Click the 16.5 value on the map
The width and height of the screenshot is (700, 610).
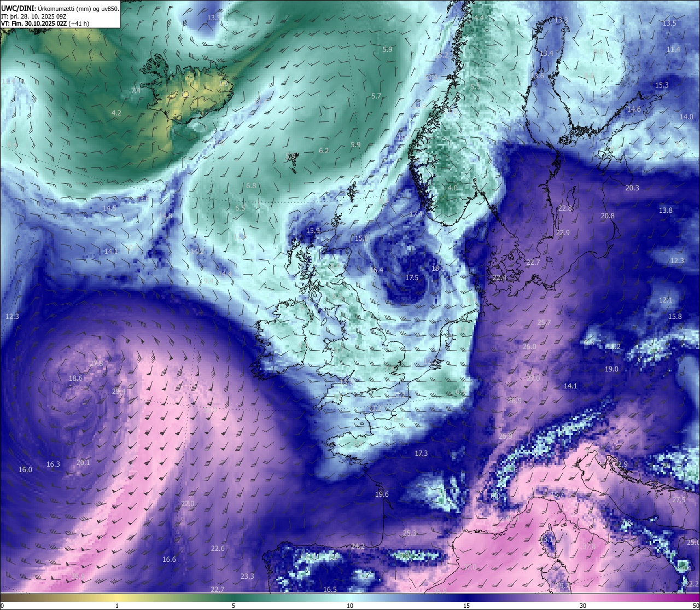pos(330,589)
